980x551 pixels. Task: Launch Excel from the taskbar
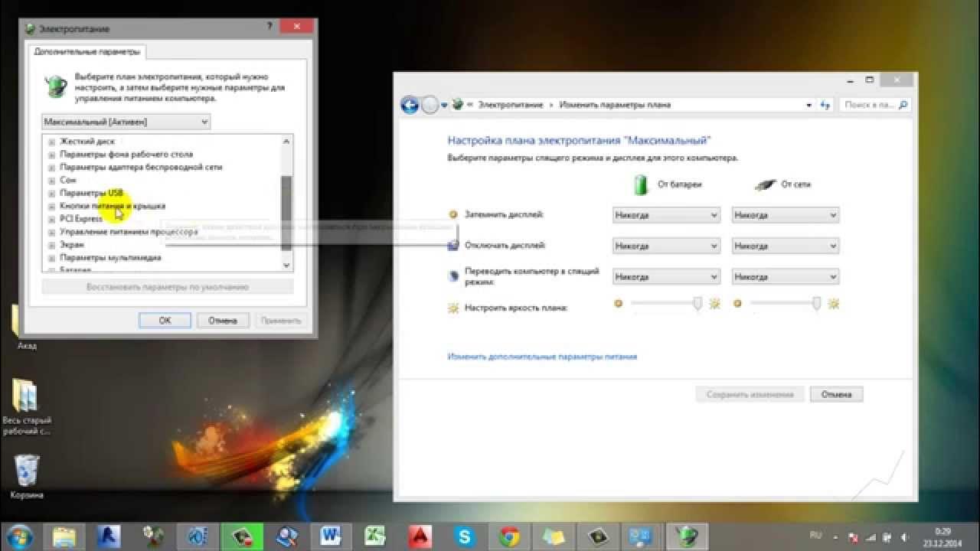[375, 536]
